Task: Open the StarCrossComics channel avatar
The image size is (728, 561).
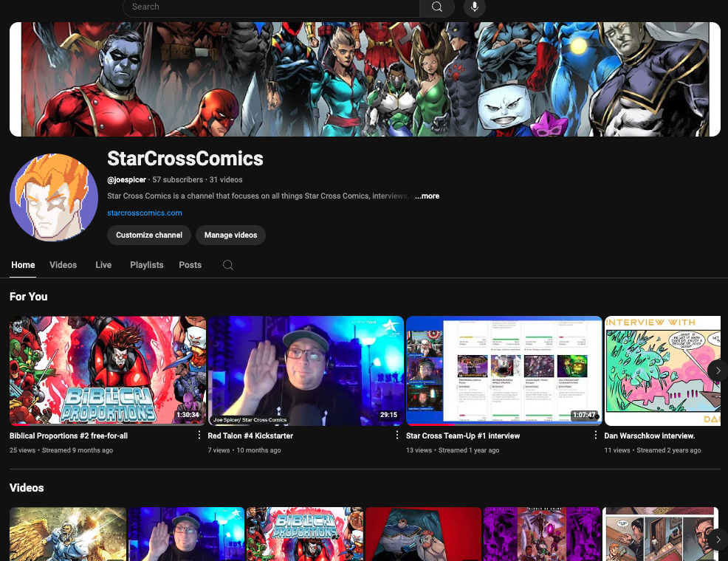Action: (x=54, y=198)
